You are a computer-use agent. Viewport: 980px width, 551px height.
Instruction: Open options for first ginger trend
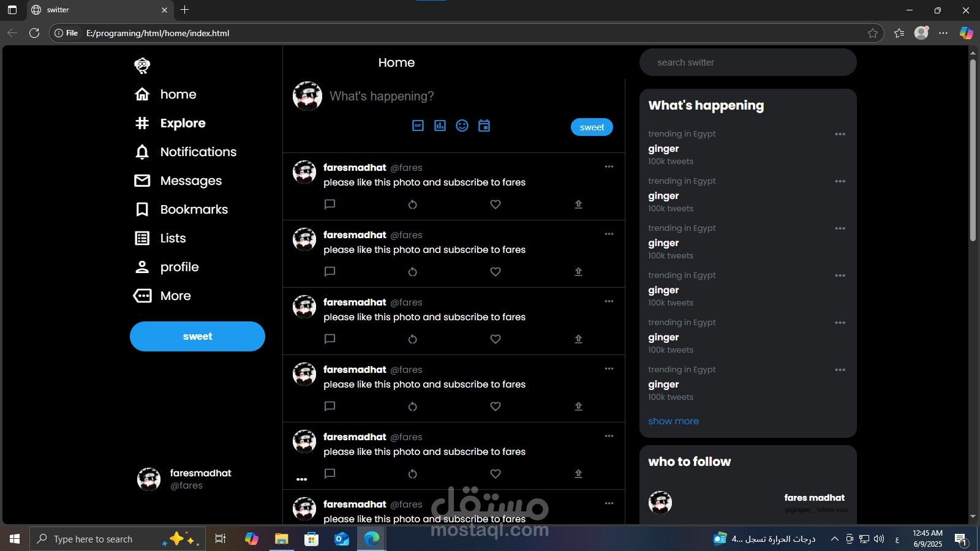click(840, 134)
